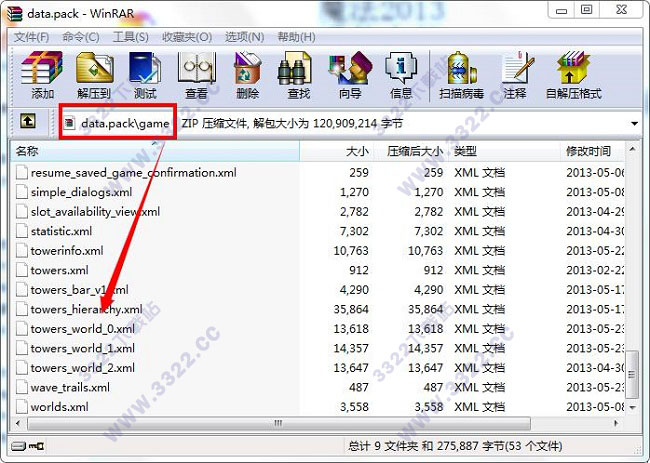The width and height of the screenshot is (650, 463).
Task: Click status bar total 275,887 bytes text
Action: 455,446
